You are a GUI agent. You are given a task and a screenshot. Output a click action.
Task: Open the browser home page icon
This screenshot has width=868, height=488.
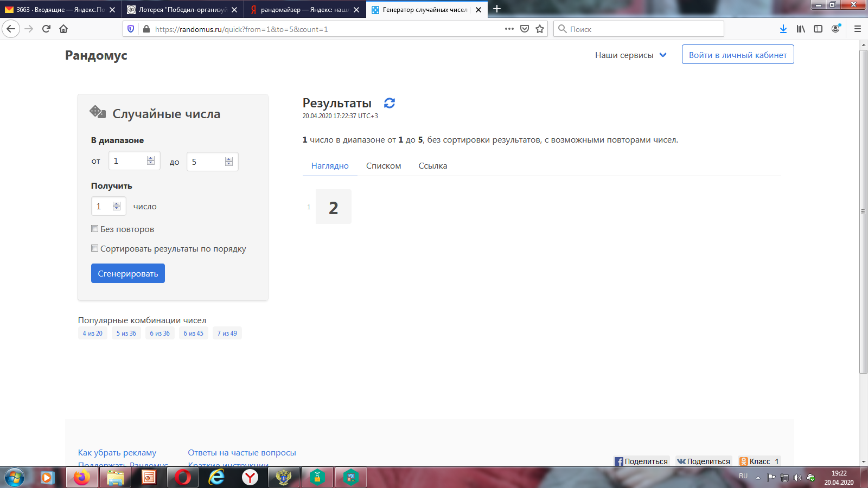(x=63, y=29)
